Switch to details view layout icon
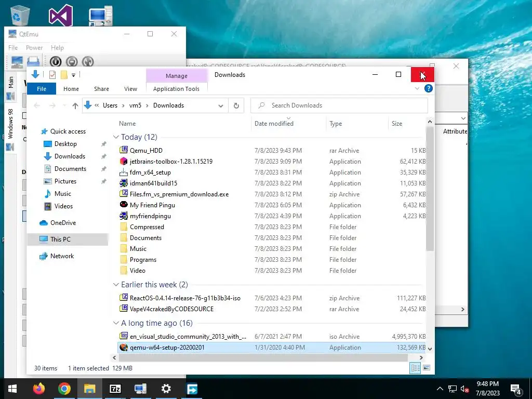 point(415,368)
